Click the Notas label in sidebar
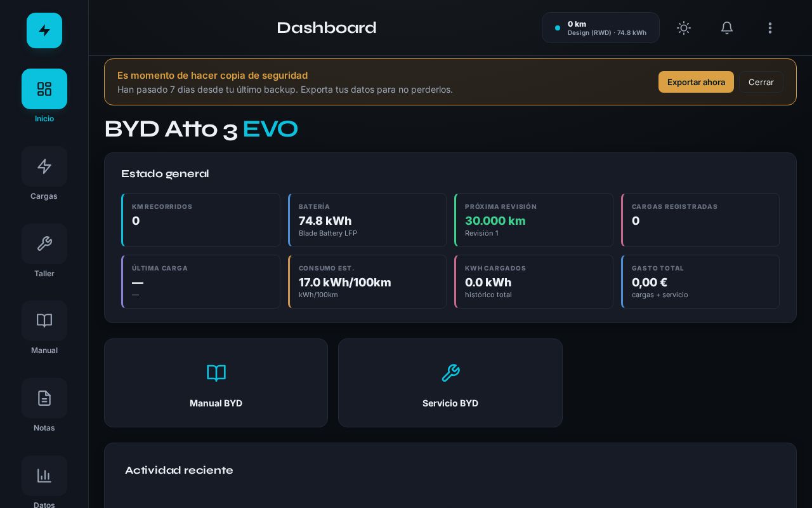 pos(44,428)
